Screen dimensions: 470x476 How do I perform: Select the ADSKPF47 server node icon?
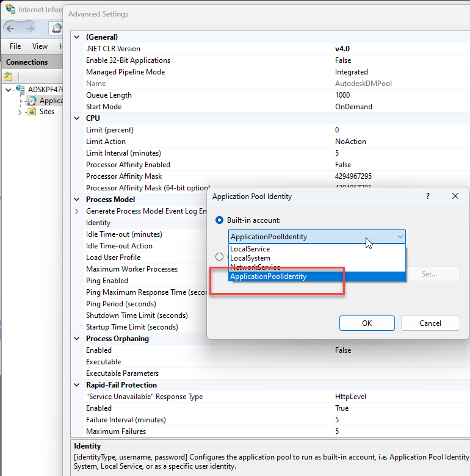click(x=20, y=89)
